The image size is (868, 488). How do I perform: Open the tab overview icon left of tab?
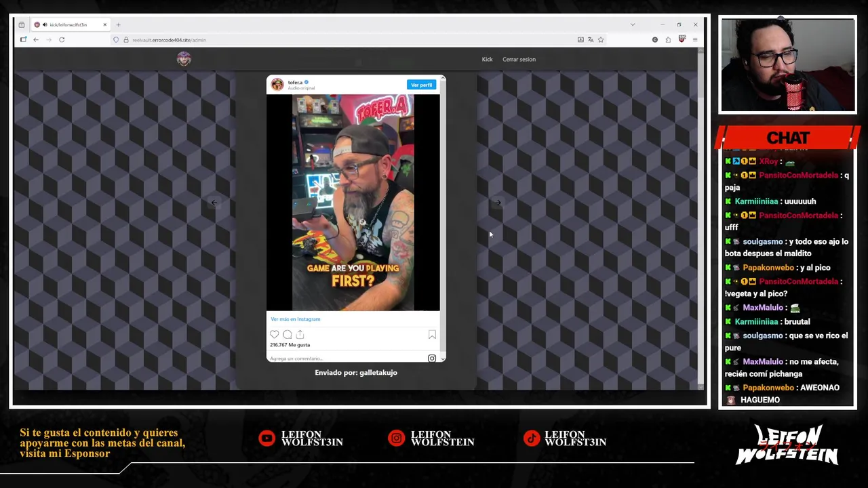(22, 24)
